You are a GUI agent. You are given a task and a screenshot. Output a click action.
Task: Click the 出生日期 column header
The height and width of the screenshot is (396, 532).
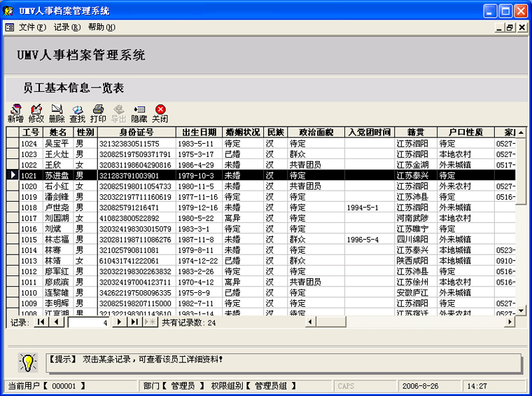pos(199,132)
